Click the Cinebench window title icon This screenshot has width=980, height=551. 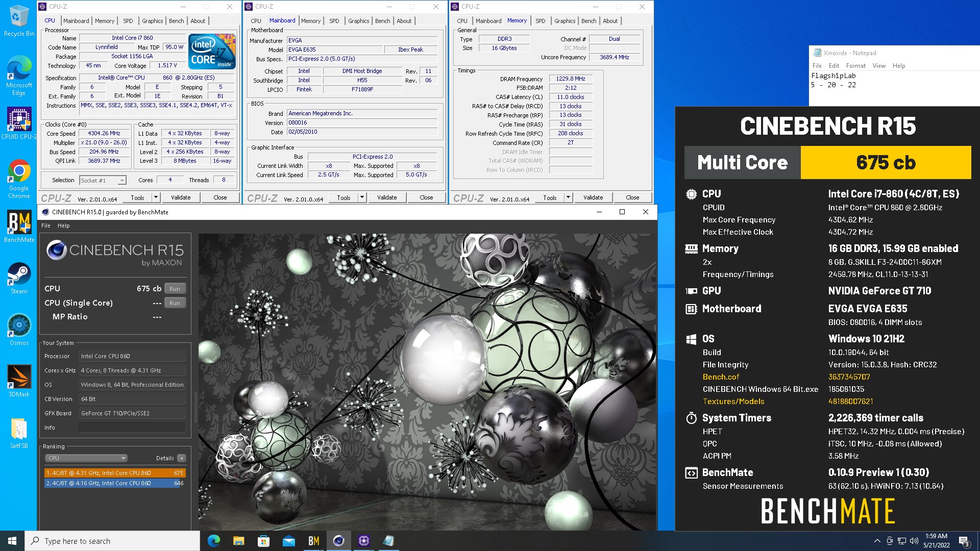click(45, 212)
